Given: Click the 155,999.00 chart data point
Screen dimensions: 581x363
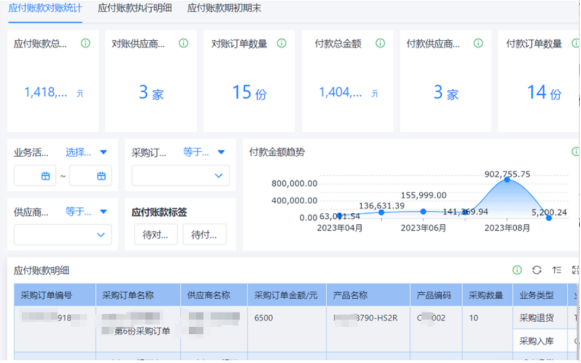Looking at the screenshot, I should tap(423, 212).
